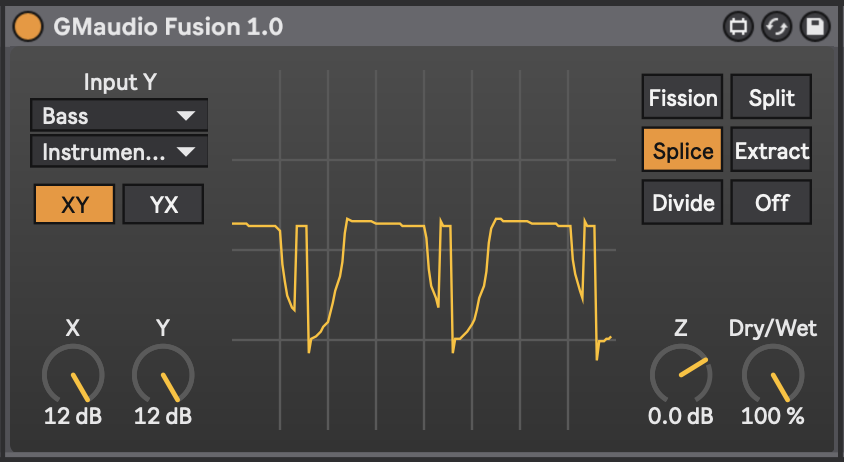
Task: Select the Divide mode
Action: (x=683, y=203)
